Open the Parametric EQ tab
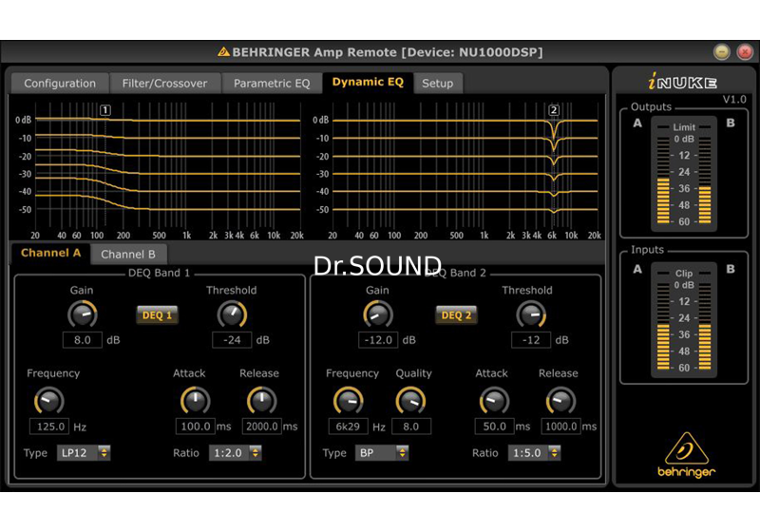 (272, 84)
